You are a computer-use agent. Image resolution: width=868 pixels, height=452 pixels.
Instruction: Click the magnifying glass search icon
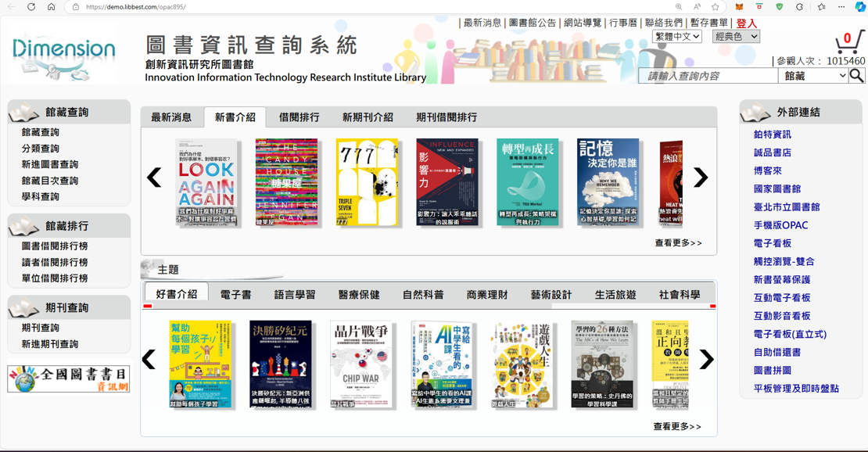[856, 76]
